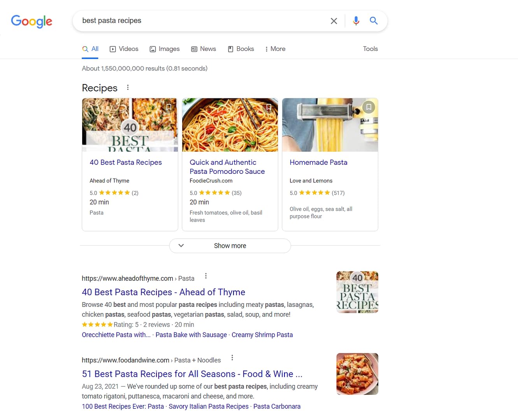Open the Recipes section three-dot menu
This screenshot has height=420, width=518.
click(128, 87)
